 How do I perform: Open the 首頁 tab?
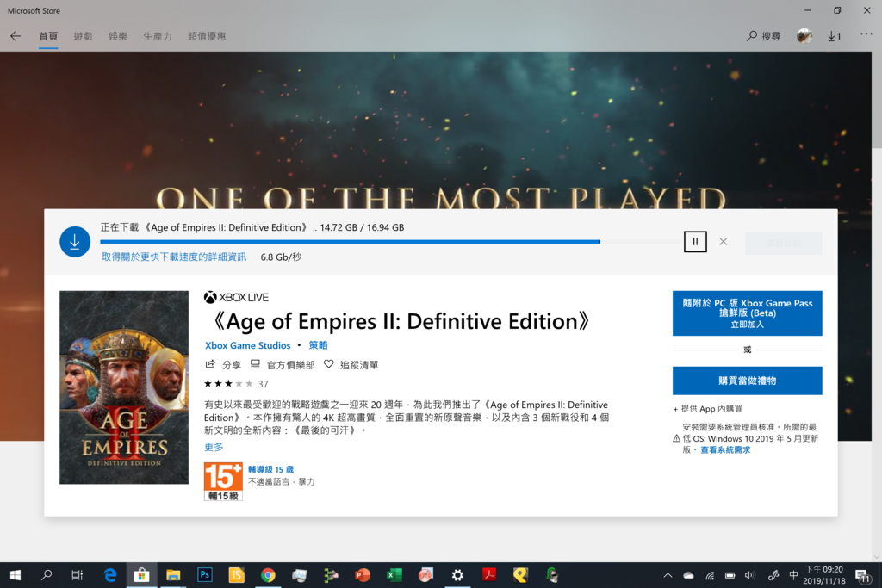click(x=48, y=36)
